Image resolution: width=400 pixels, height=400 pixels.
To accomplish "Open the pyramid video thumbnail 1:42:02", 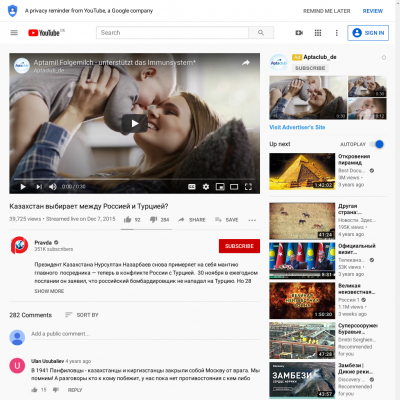I will pyautogui.click(x=302, y=171).
